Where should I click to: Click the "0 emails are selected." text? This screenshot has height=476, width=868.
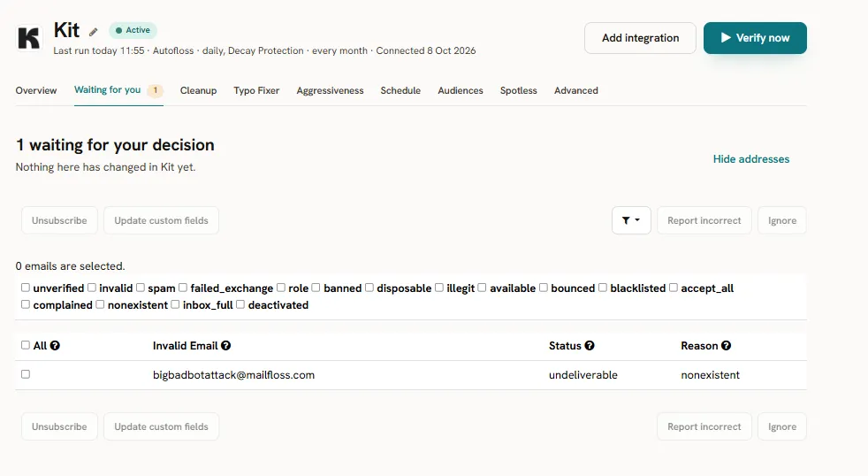click(x=71, y=266)
